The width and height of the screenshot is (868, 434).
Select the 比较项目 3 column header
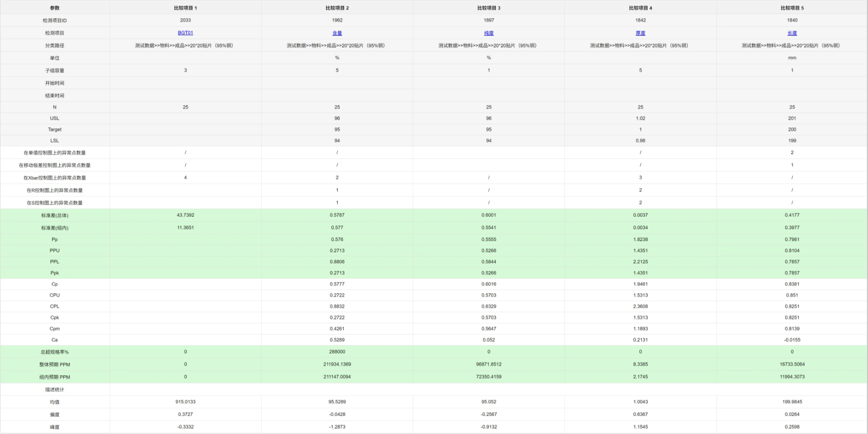pyautogui.click(x=488, y=8)
